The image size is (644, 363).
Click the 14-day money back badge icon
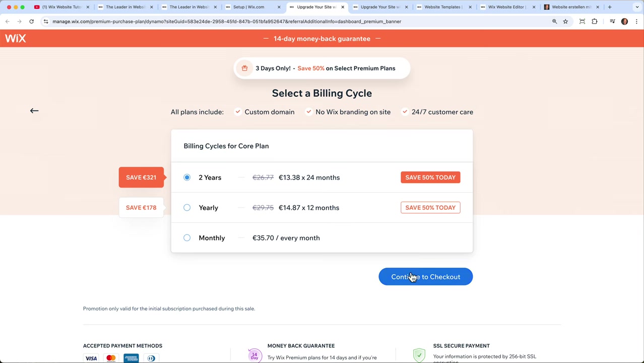[254, 355]
